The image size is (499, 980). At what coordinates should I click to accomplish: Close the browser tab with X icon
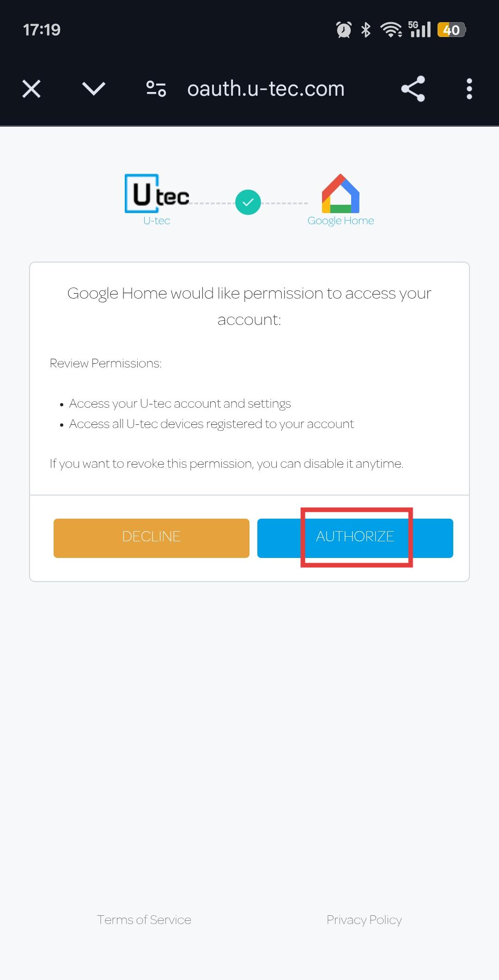point(31,89)
